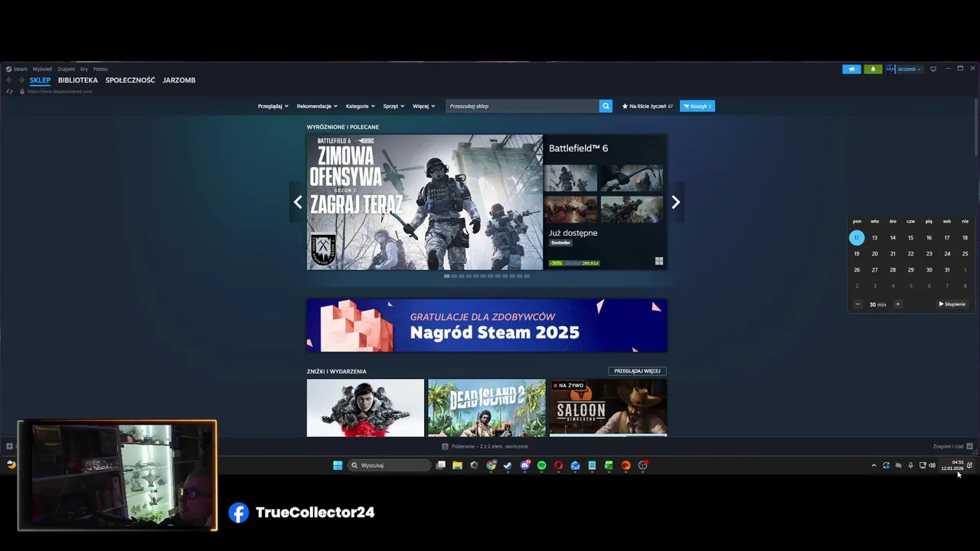The width and height of the screenshot is (980, 551).
Task: Show hidden system tray icons
Action: pyautogui.click(x=874, y=465)
